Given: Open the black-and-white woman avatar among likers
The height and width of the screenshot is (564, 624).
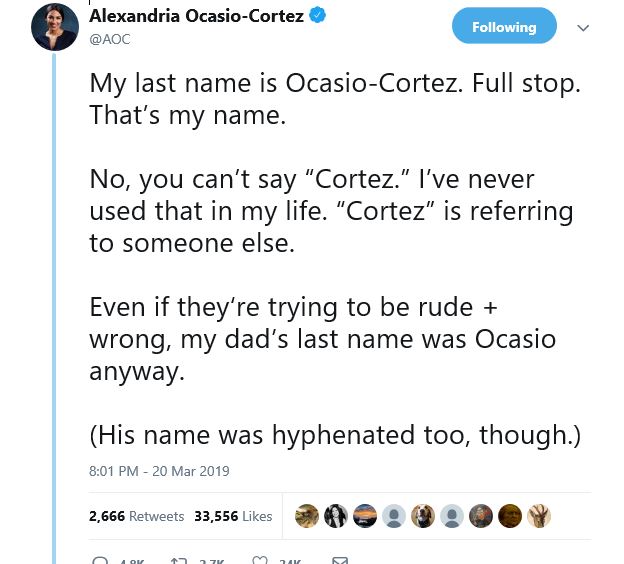Looking at the screenshot, I should [335, 516].
